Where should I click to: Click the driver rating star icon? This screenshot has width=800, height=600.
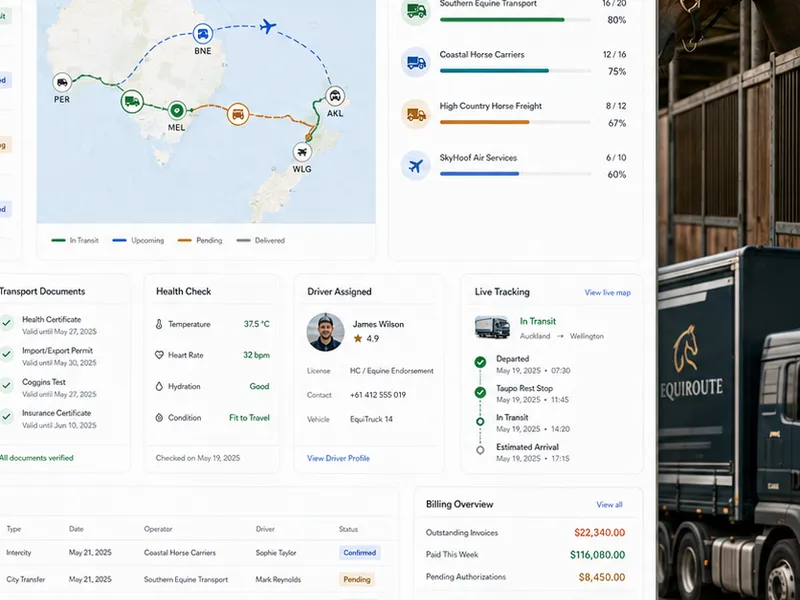[358, 338]
